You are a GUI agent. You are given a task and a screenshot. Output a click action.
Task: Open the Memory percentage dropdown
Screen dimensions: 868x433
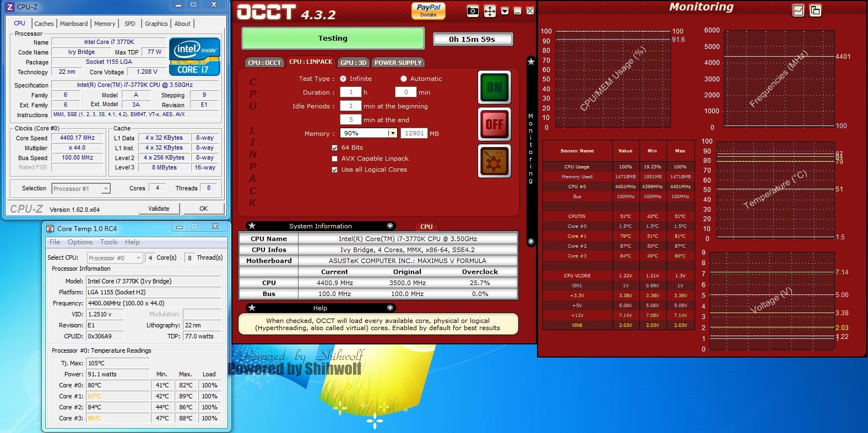(392, 133)
